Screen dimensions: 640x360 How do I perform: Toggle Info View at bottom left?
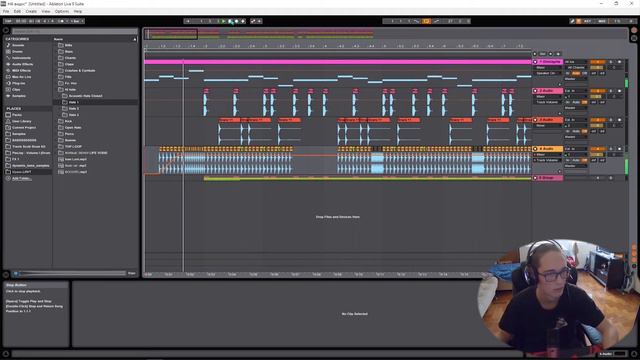point(6,353)
